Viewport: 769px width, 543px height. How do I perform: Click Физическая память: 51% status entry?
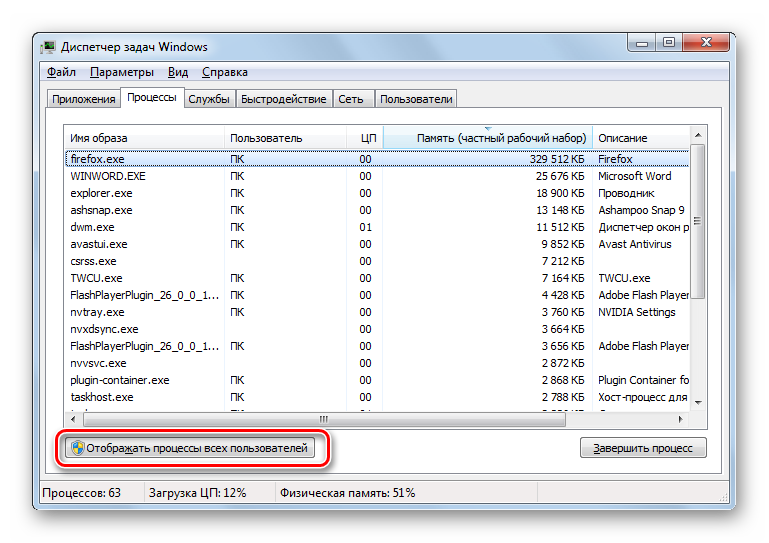click(347, 493)
